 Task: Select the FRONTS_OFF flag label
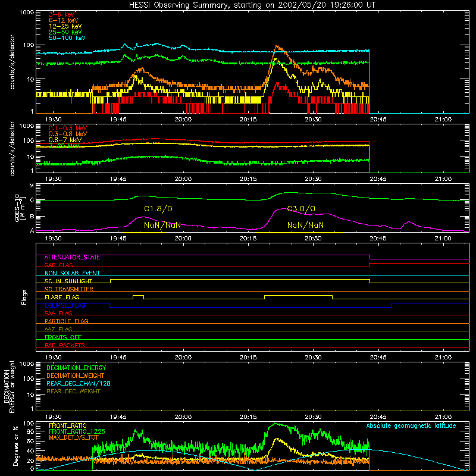point(63,337)
